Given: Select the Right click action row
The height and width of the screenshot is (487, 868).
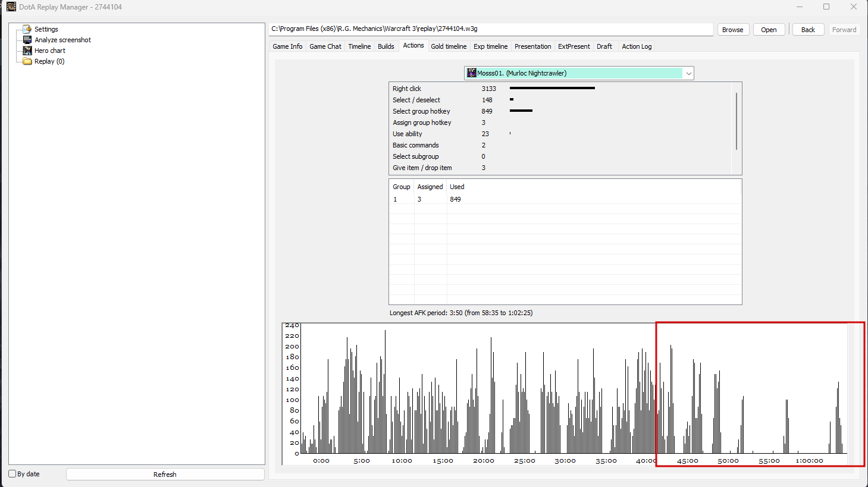Looking at the screenshot, I should pyautogui.click(x=561, y=89).
